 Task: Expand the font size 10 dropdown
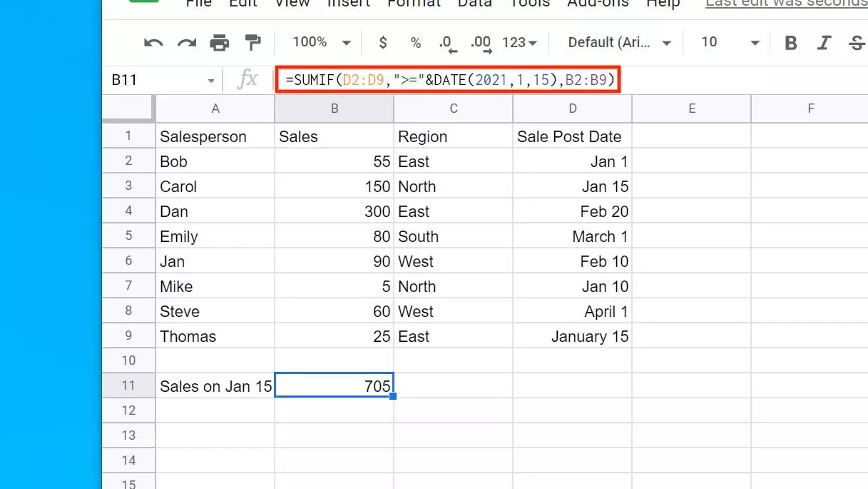[730, 43]
